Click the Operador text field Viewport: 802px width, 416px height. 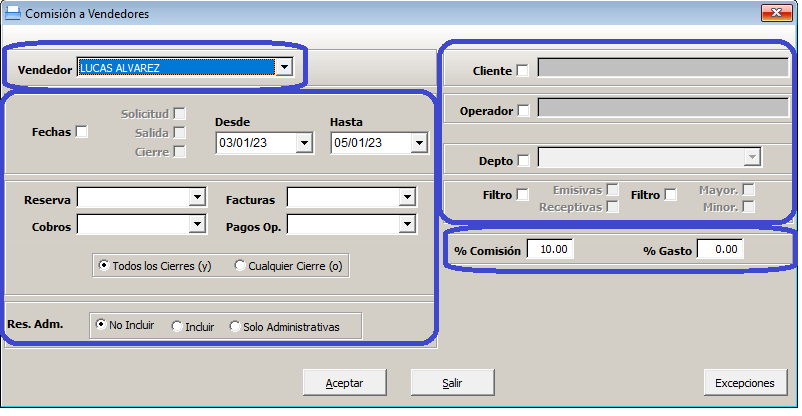coord(663,107)
